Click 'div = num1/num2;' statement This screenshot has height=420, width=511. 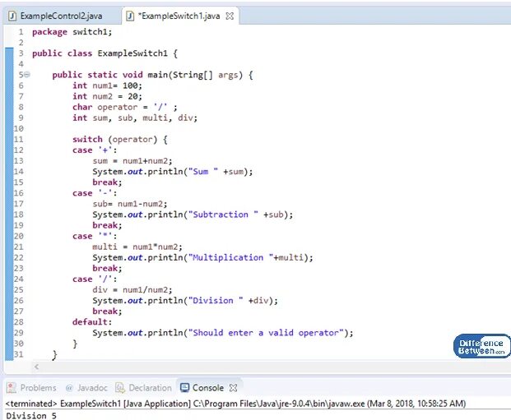132,290
